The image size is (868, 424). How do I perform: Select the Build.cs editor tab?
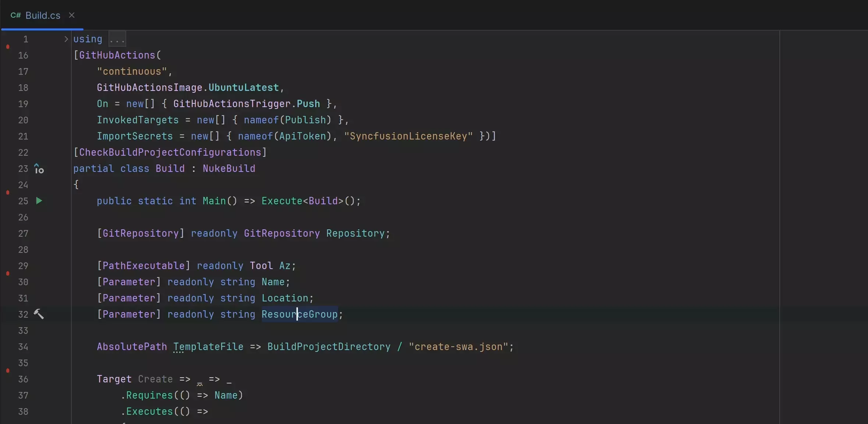(43, 15)
